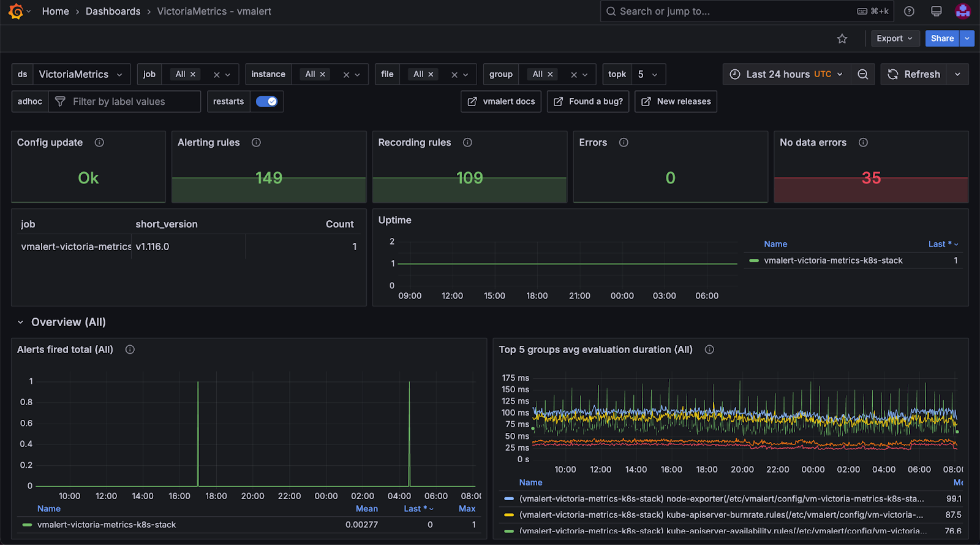Clear the group variable selection
This screenshot has height=545, width=980.
click(574, 75)
